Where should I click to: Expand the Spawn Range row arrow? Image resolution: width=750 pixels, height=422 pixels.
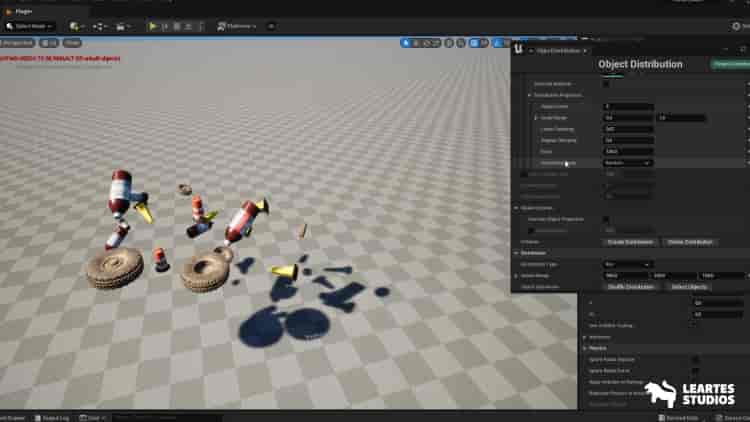[x=517, y=276]
